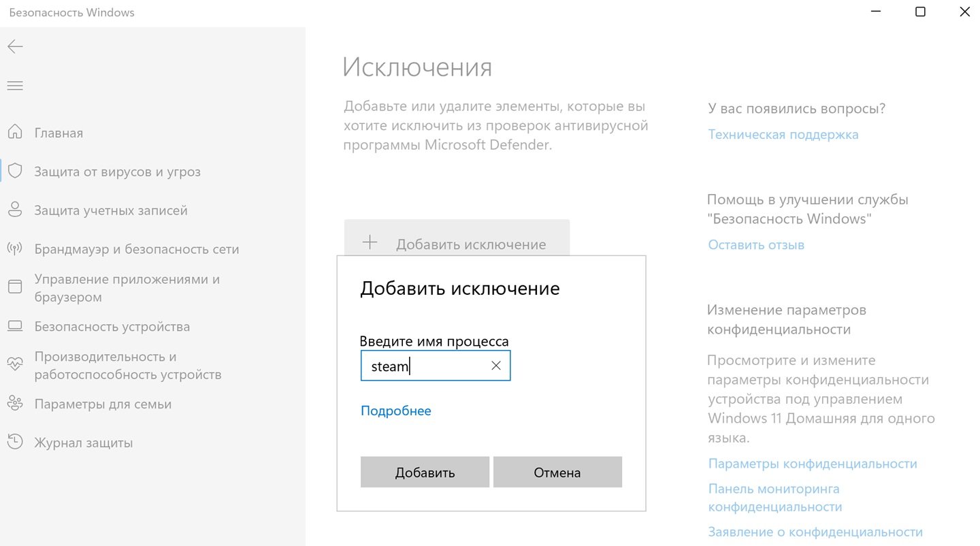Click the back arrow icon

pyautogui.click(x=15, y=46)
